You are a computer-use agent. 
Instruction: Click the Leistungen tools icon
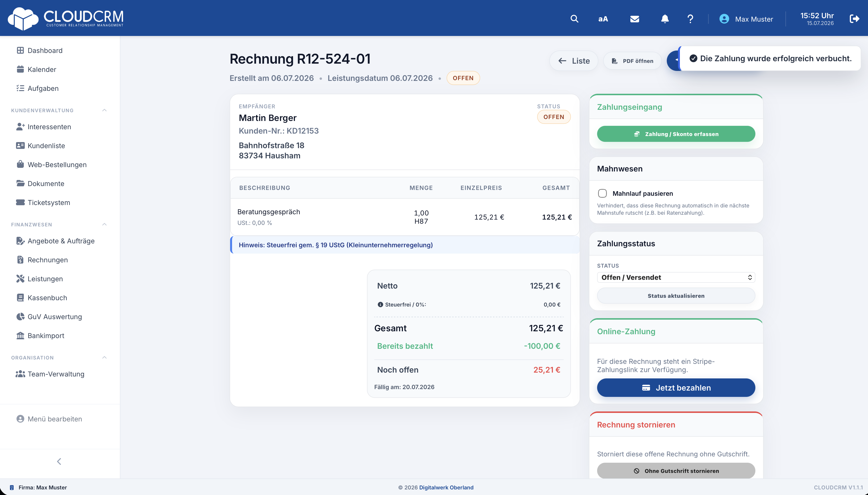tap(20, 279)
